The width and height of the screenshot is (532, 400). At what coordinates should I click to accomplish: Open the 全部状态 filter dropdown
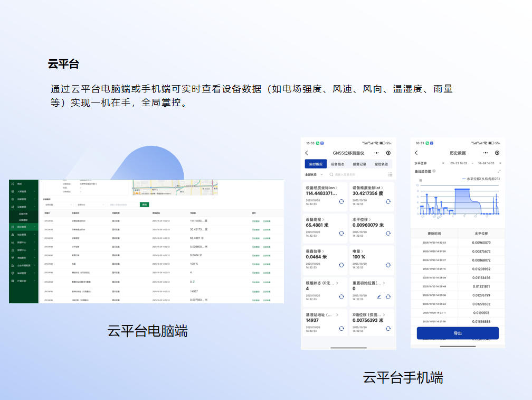click(x=313, y=174)
